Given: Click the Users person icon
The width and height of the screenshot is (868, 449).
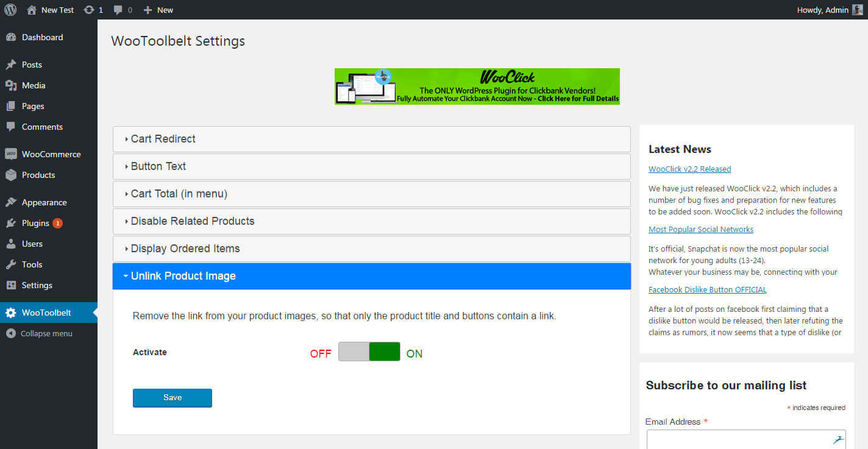Looking at the screenshot, I should 11,244.
